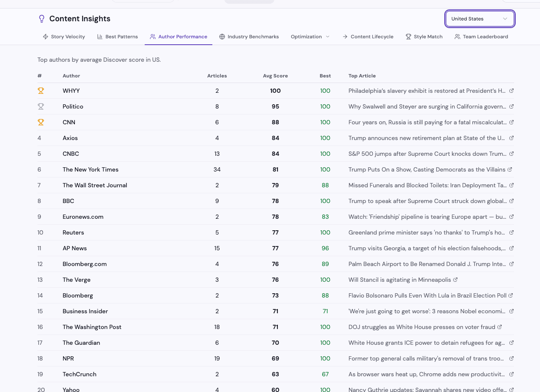Click the globe icon on Industry Benchmarks
This screenshot has width=540, height=392.
222,37
